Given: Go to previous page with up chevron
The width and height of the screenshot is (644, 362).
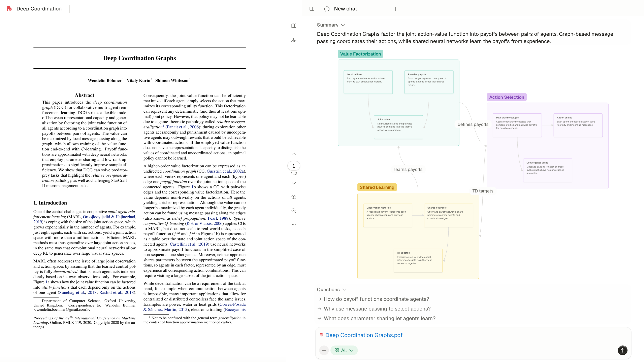Looking at the screenshot, I should tap(294, 154).
